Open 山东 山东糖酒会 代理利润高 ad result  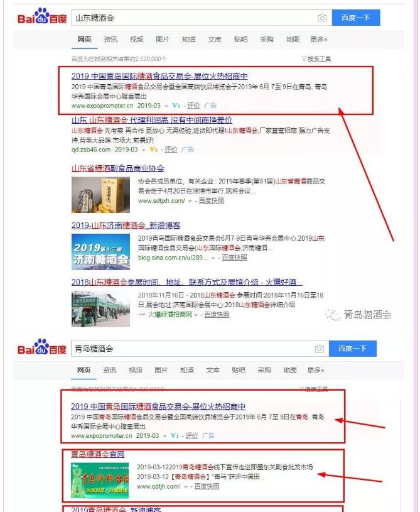[152, 120]
